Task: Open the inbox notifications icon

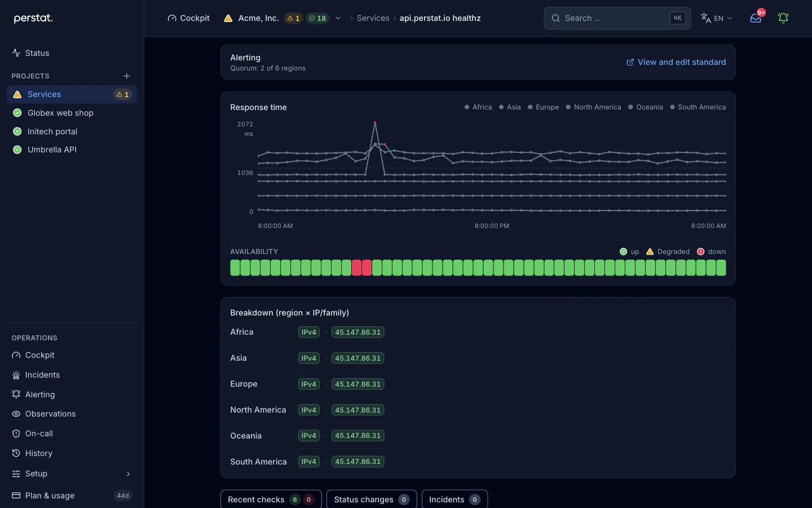Action: pyautogui.click(x=756, y=18)
